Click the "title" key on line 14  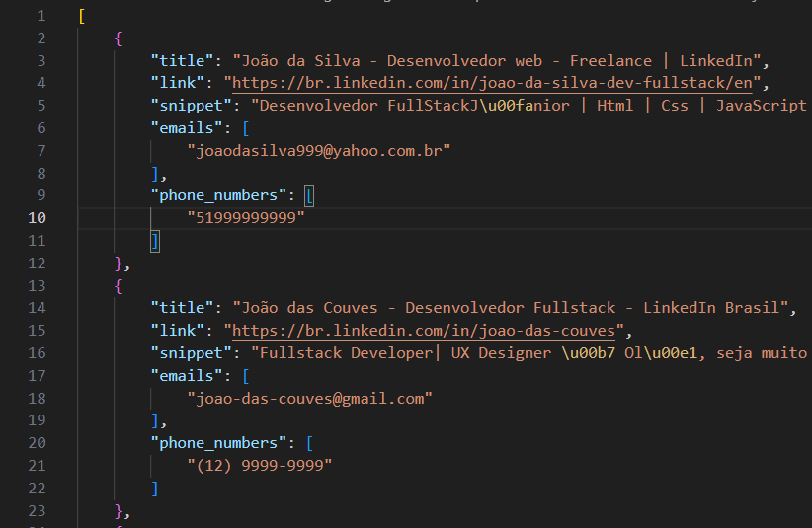pos(182,308)
